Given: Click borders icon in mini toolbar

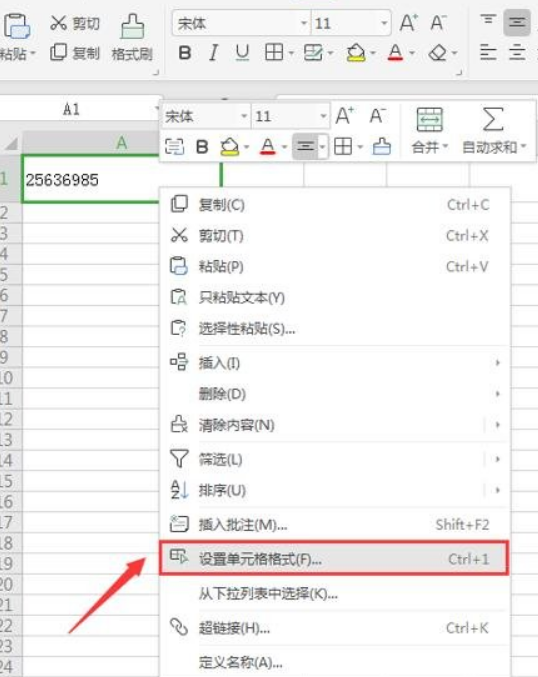Looking at the screenshot, I should [343, 147].
